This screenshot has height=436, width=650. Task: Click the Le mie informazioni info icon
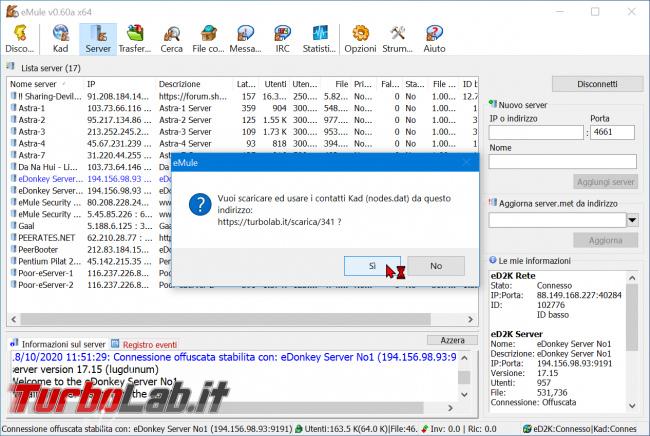pos(492,260)
